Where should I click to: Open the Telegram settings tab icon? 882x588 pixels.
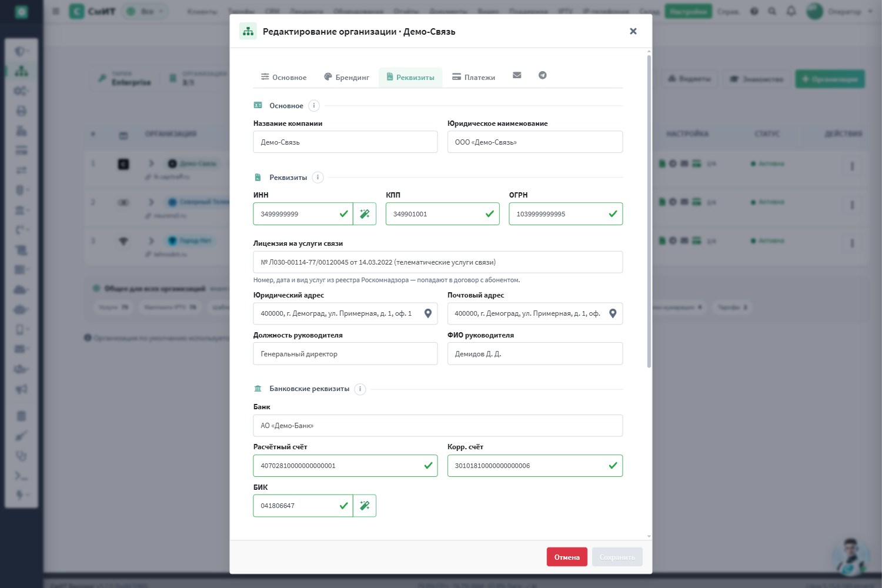(x=543, y=75)
